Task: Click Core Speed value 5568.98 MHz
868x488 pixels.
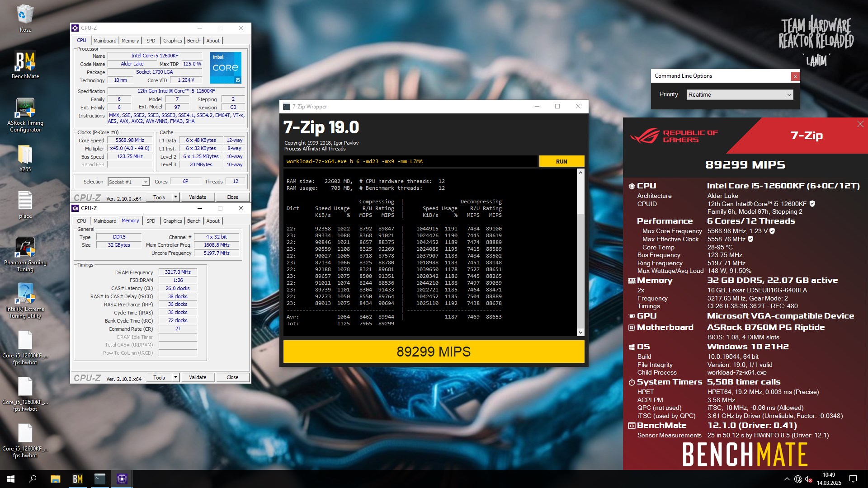Action: pos(130,141)
